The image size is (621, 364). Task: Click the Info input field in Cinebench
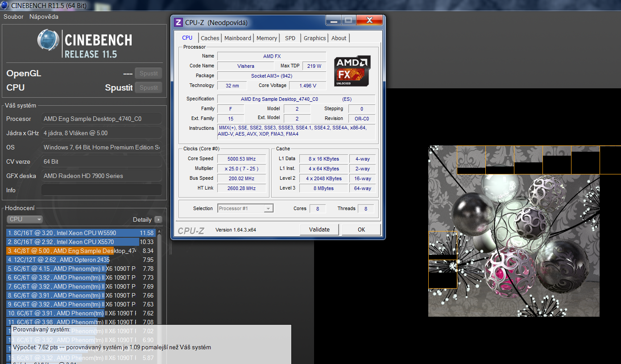pyautogui.click(x=102, y=190)
